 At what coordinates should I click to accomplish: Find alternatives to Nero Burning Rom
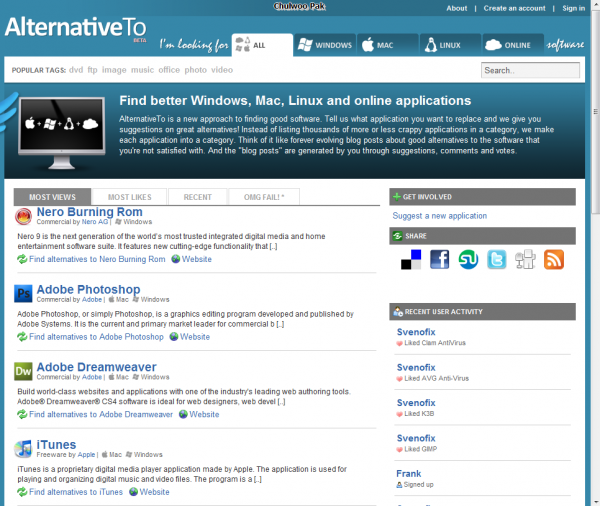(97, 259)
